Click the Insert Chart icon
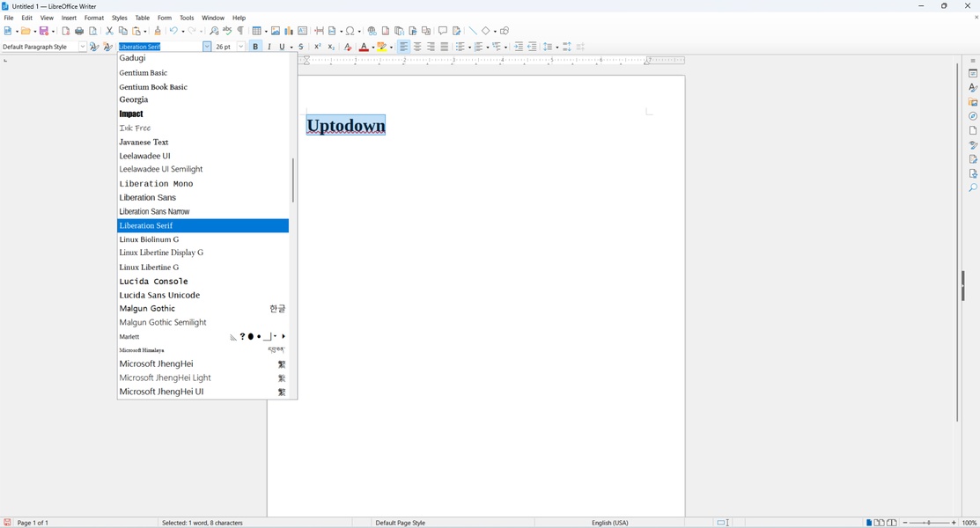980x528 pixels. point(289,31)
